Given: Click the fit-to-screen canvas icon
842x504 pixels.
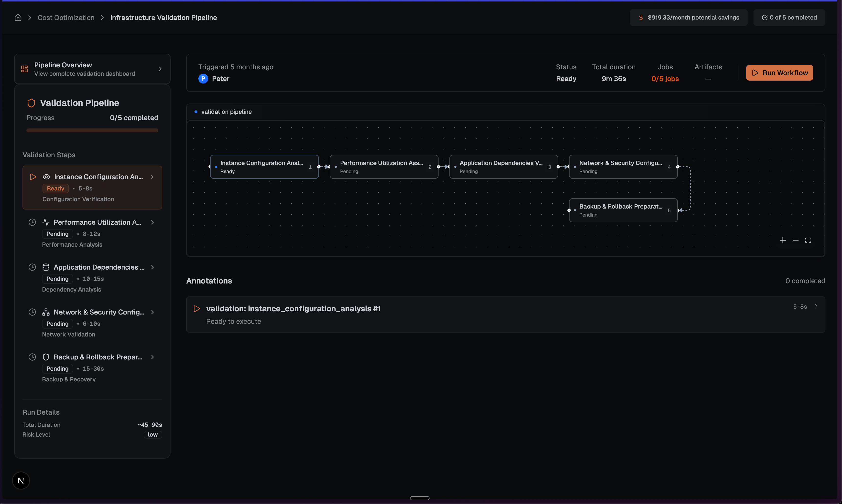Looking at the screenshot, I should click(808, 241).
